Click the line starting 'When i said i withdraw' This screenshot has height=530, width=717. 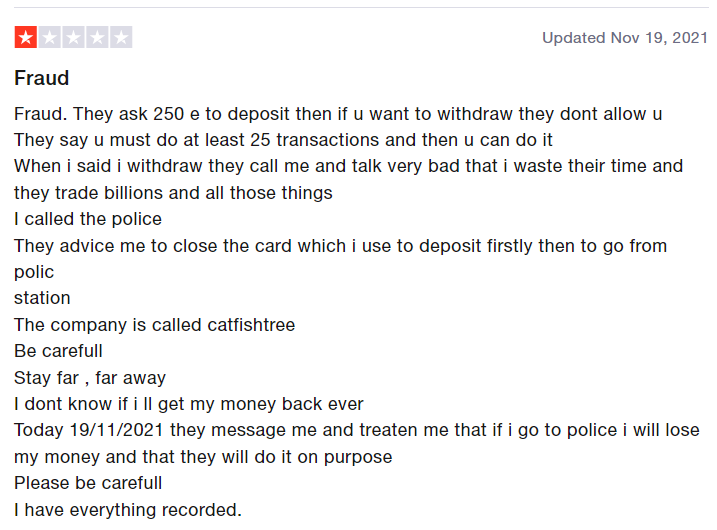pyautogui.click(x=348, y=166)
